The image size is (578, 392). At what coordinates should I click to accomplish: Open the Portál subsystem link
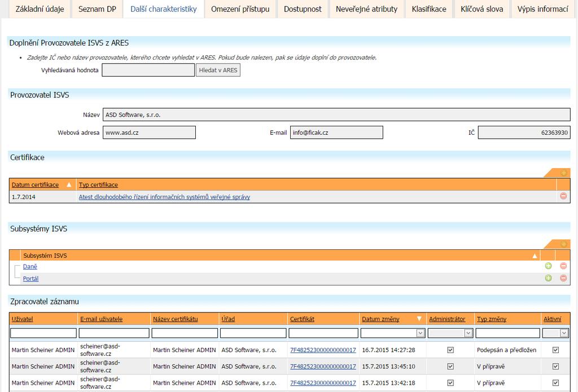(x=30, y=279)
